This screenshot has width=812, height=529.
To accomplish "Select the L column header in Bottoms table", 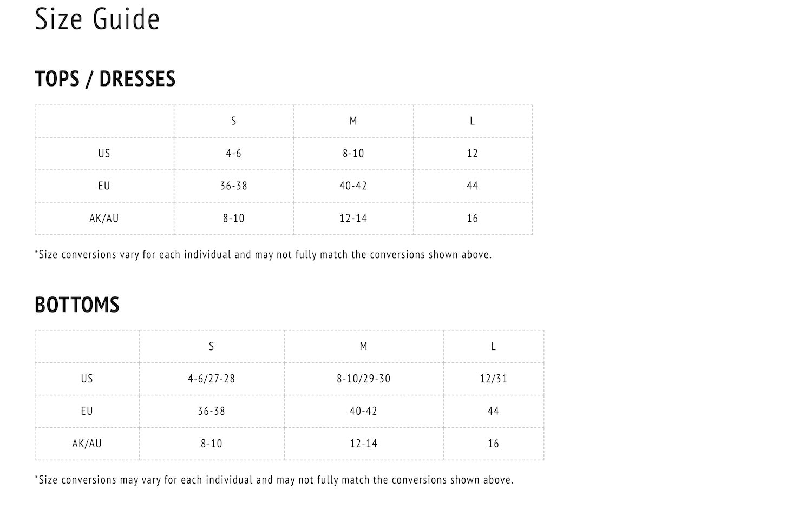I will [x=493, y=347].
